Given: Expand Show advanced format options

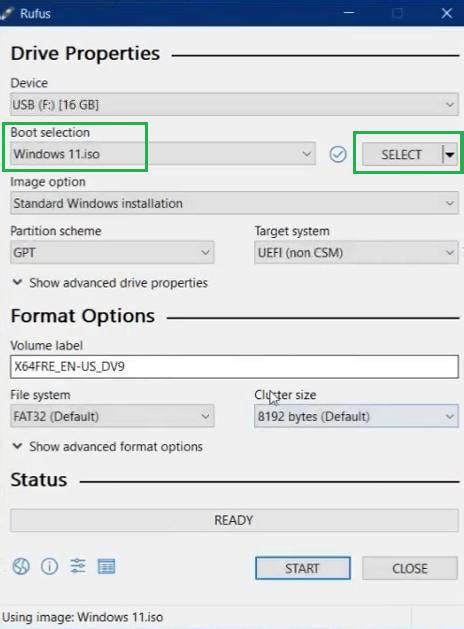Looking at the screenshot, I should coord(107,446).
